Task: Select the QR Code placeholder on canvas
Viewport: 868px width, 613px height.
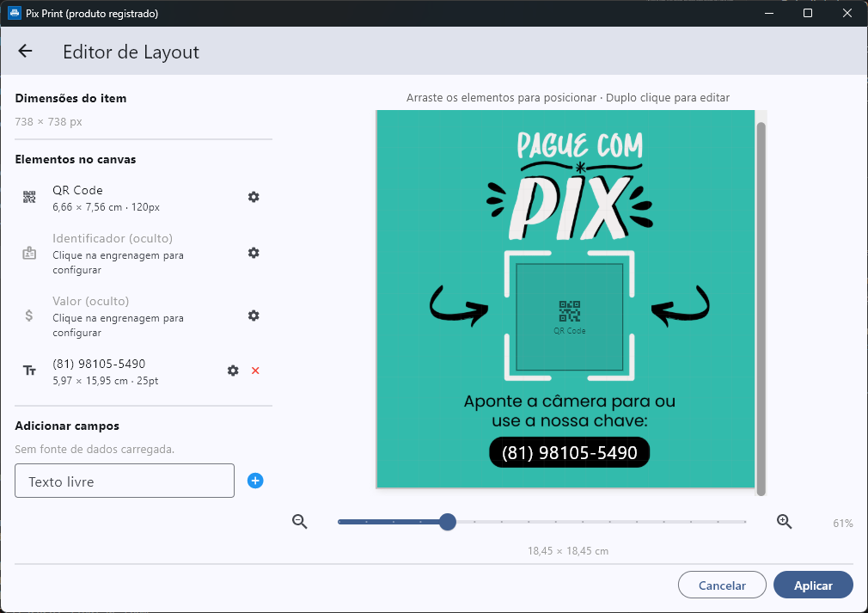Action: tap(569, 317)
